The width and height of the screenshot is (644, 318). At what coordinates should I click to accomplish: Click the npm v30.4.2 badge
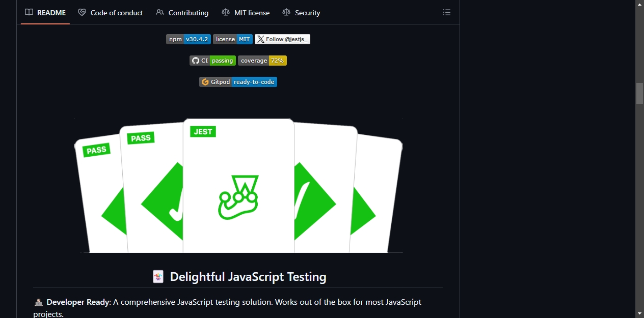189,39
